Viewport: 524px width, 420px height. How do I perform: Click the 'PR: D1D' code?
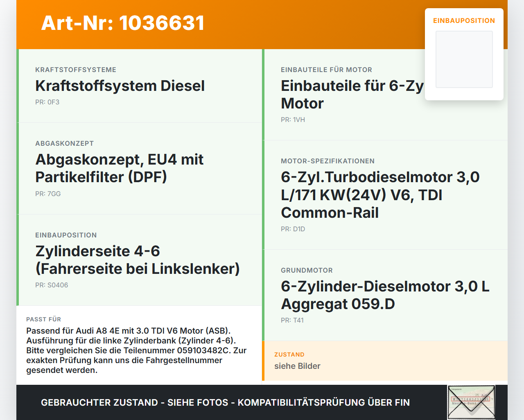(x=293, y=229)
